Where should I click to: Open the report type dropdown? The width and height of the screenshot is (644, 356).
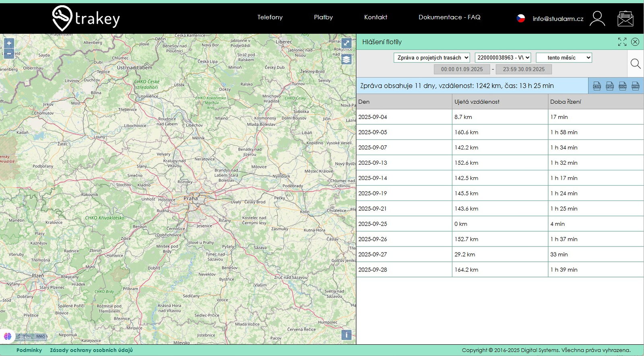432,58
